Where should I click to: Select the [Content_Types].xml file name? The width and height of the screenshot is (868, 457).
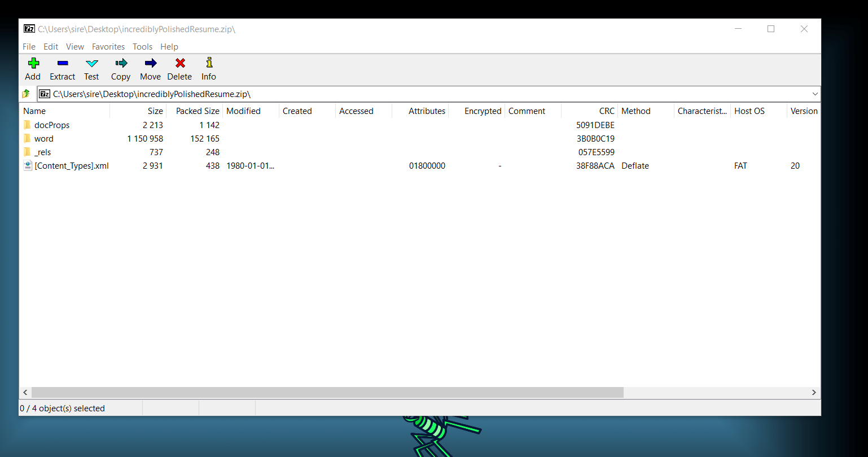72,166
